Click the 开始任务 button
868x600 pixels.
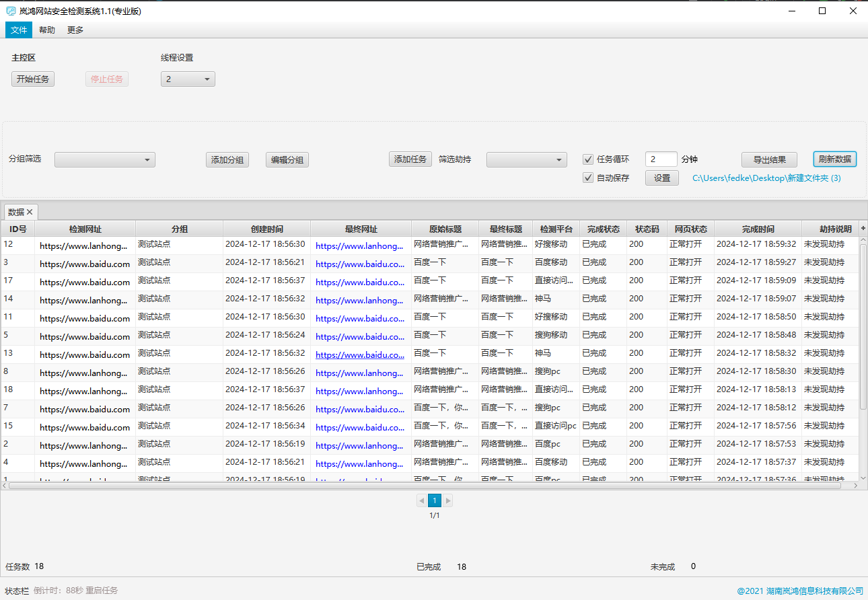pyautogui.click(x=33, y=79)
